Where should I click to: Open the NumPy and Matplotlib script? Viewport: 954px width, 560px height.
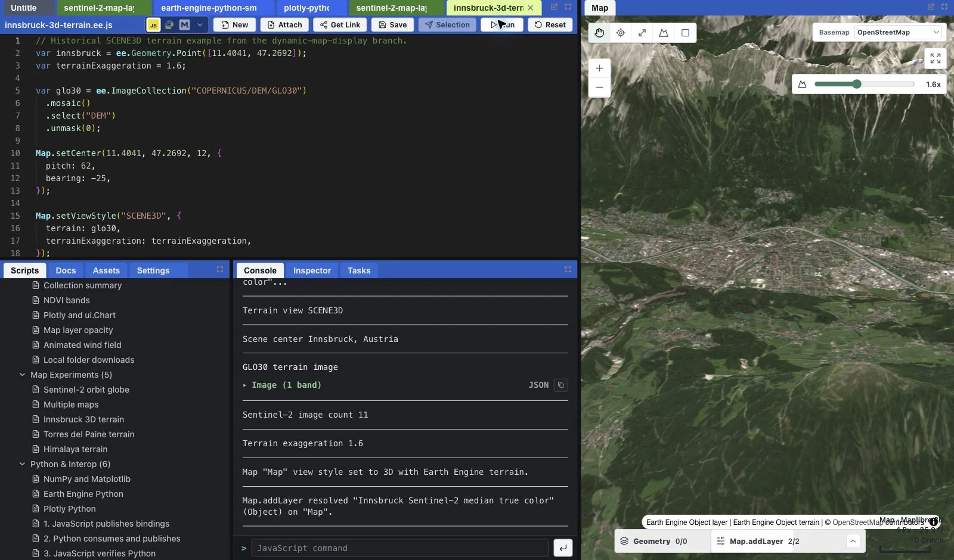point(87,479)
